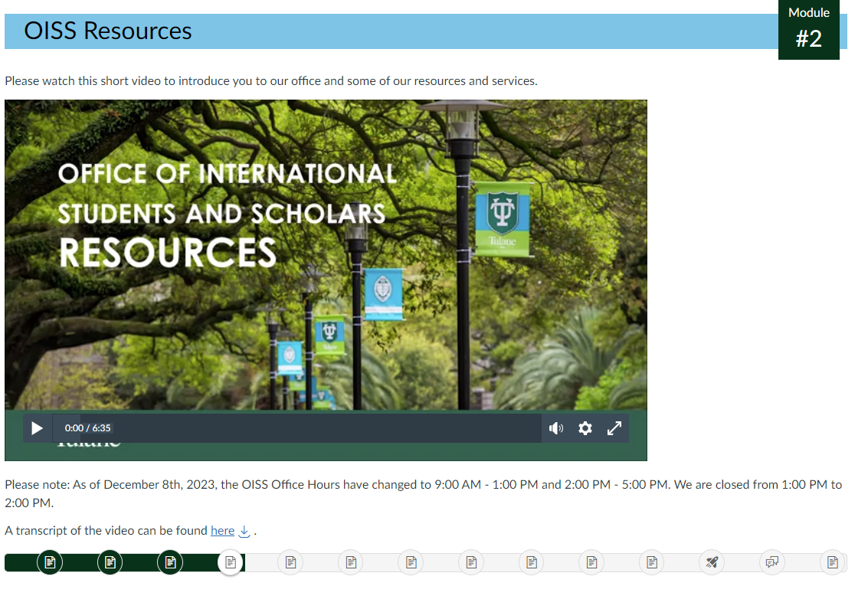Open the discussion icon near the progress bar end
The image size is (868, 596).
tap(772, 562)
